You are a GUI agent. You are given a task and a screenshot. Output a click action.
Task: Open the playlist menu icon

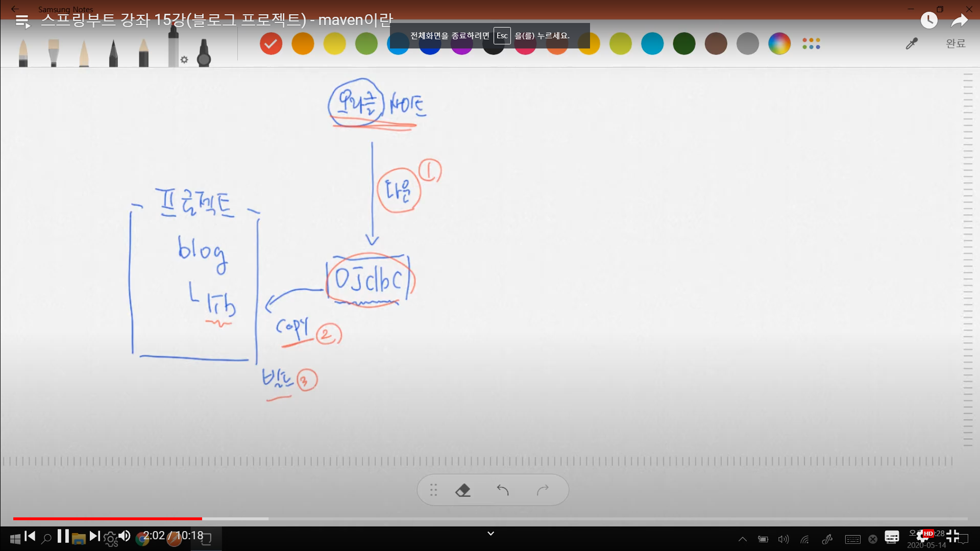tap(22, 21)
